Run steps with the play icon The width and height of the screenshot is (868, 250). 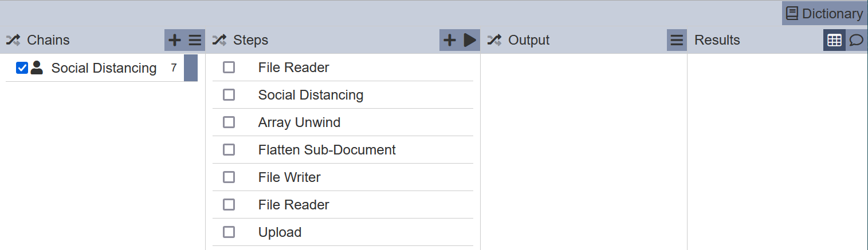470,40
